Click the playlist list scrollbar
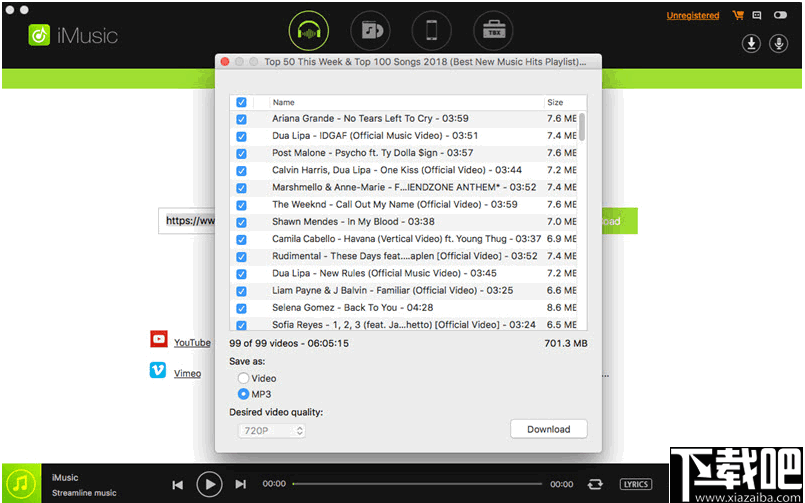 coord(582,127)
